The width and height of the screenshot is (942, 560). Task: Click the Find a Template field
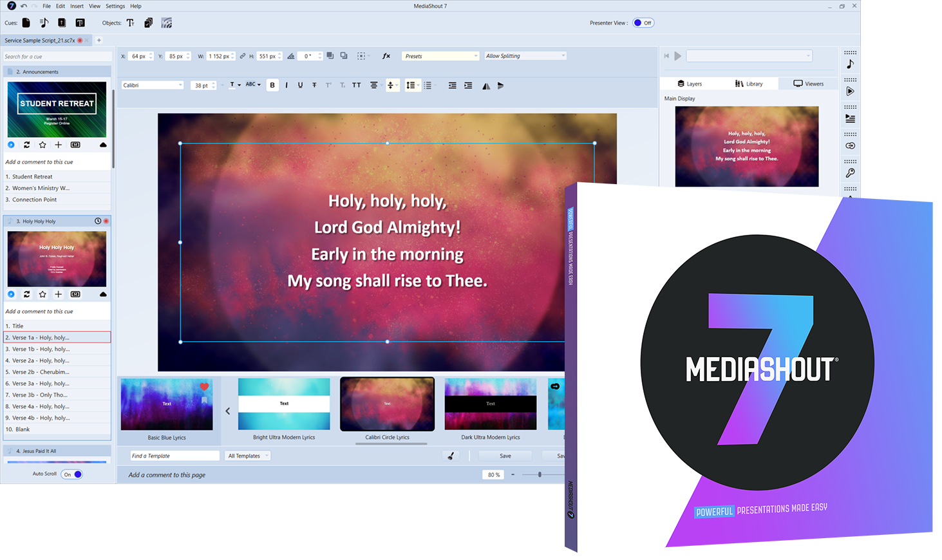coord(174,456)
